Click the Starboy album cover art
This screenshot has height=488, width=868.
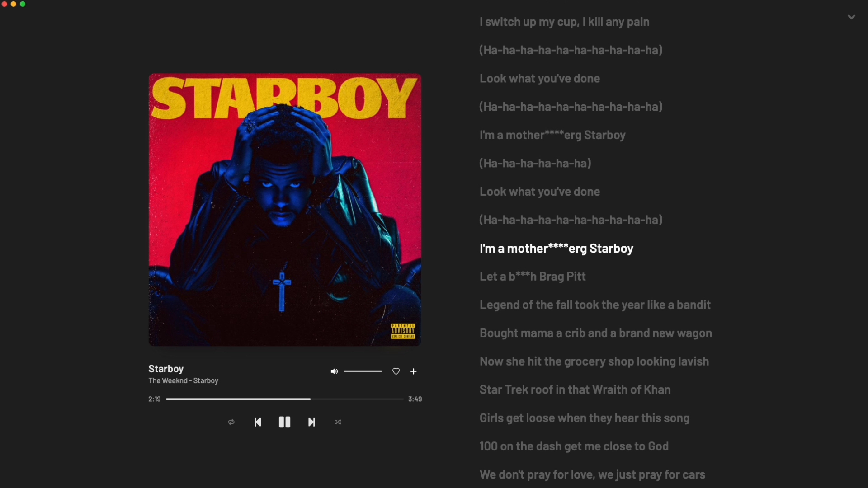(285, 210)
